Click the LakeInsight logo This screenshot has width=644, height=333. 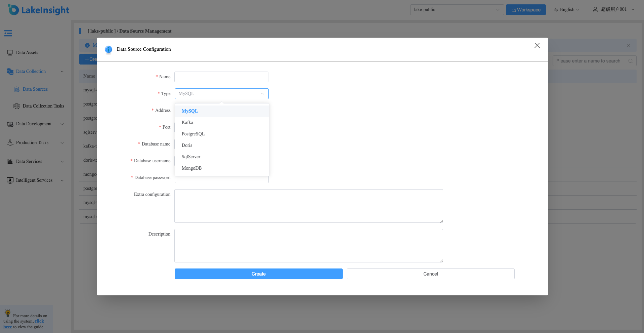(39, 10)
